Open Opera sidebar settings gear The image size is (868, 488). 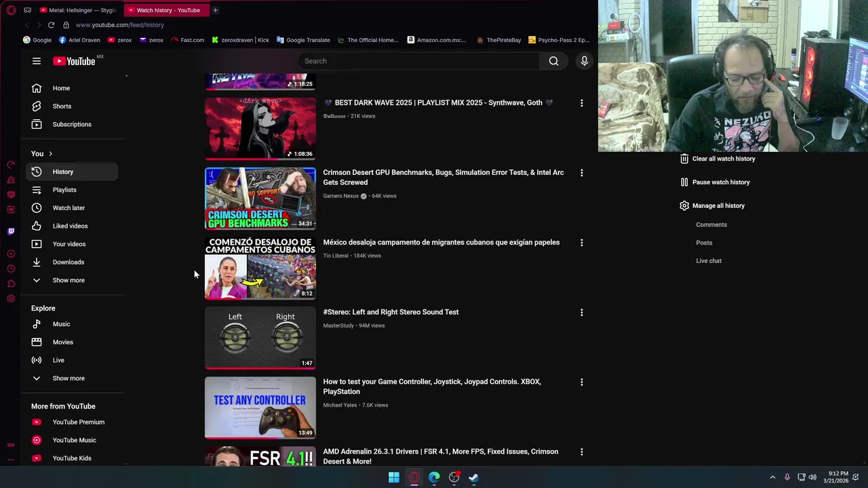tap(11, 298)
